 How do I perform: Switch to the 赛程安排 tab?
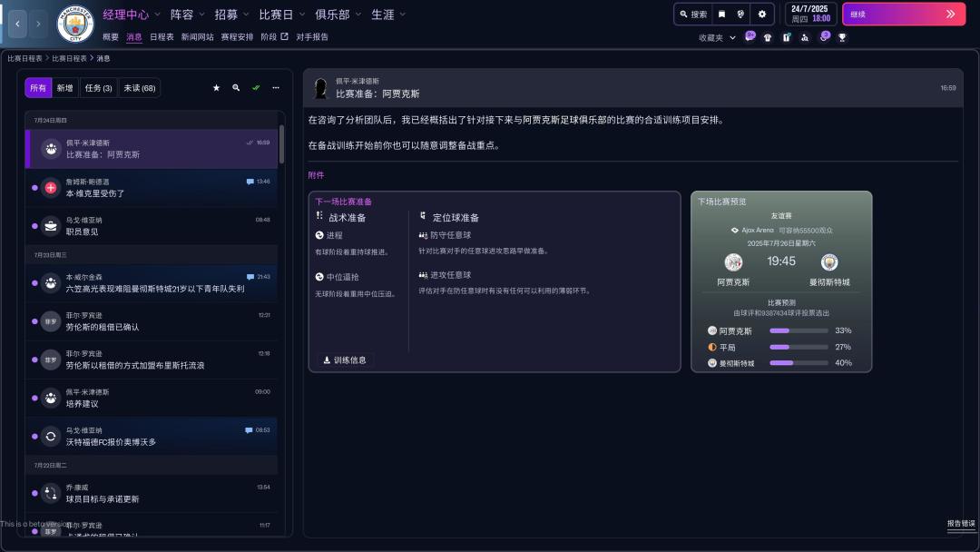pyautogui.click(x=237, y=37)
